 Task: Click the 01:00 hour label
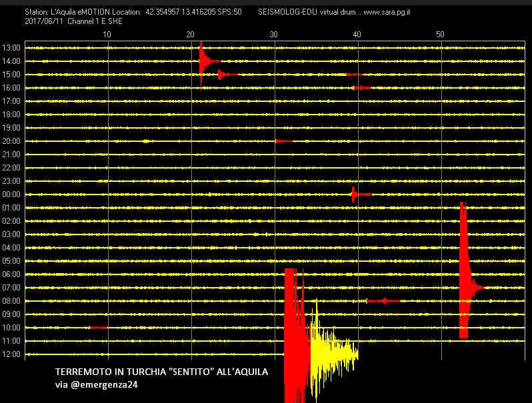pos(11,208)
